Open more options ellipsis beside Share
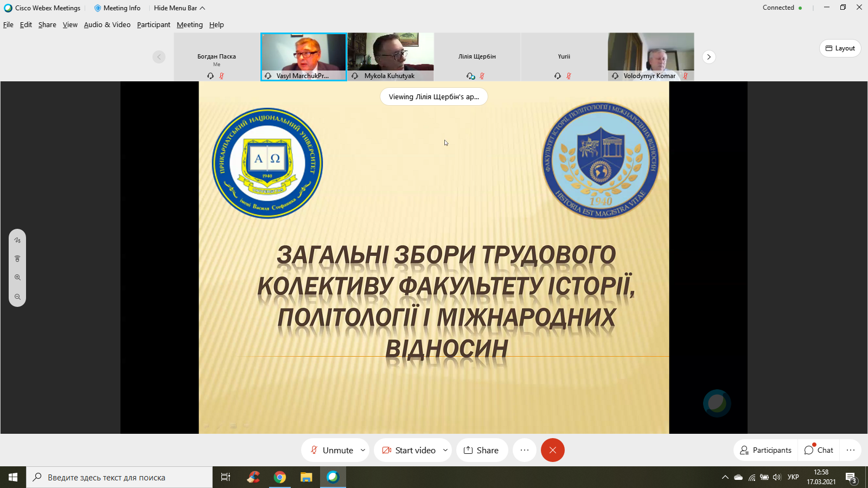Screen dimensions: 868x488 coord(524,450)
